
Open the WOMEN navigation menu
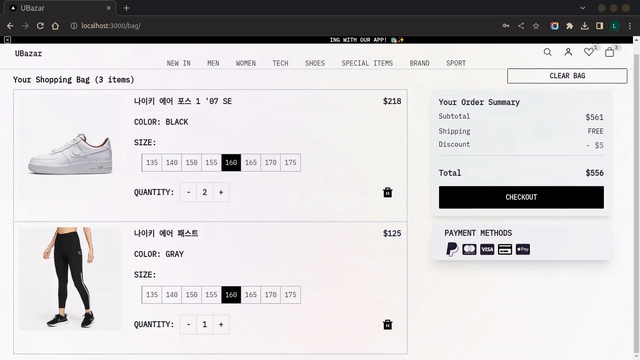point(246,63)
